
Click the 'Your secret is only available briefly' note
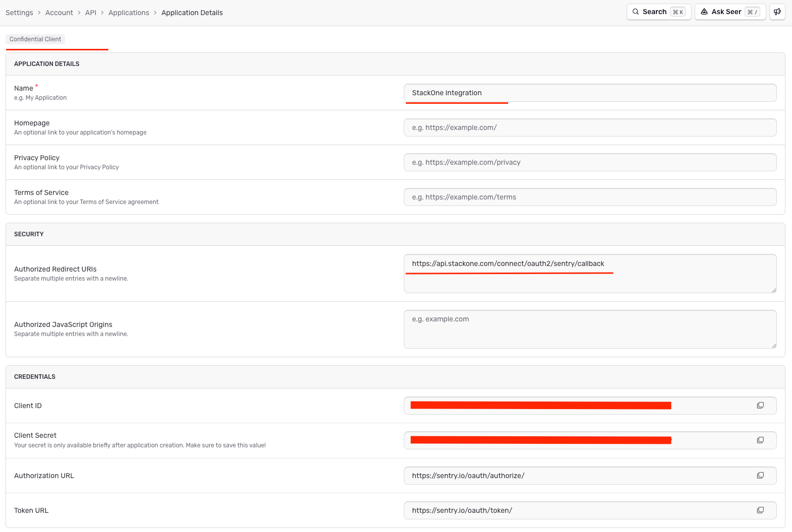(140, 445)
